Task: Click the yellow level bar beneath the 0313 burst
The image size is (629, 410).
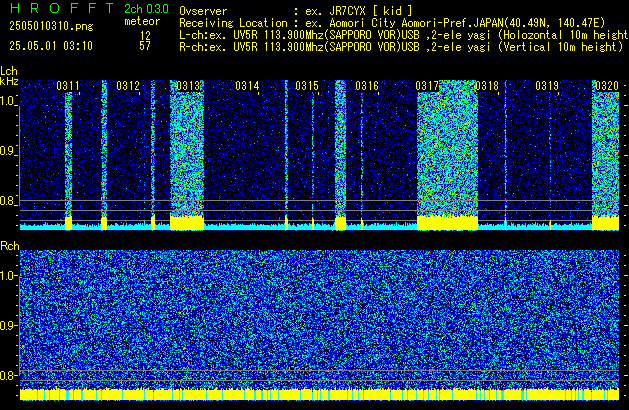Action: coord(187,223)
